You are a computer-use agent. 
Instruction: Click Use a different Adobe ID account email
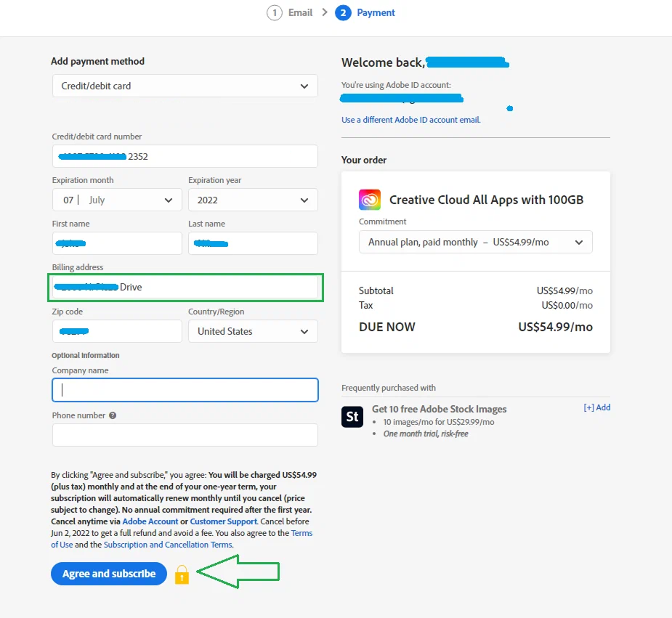click(x=411, y=120)
